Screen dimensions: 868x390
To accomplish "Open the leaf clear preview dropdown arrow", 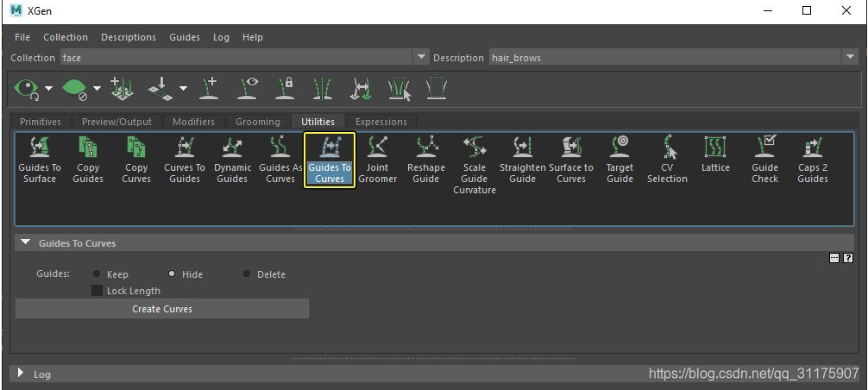I will [x=97, y=89].
